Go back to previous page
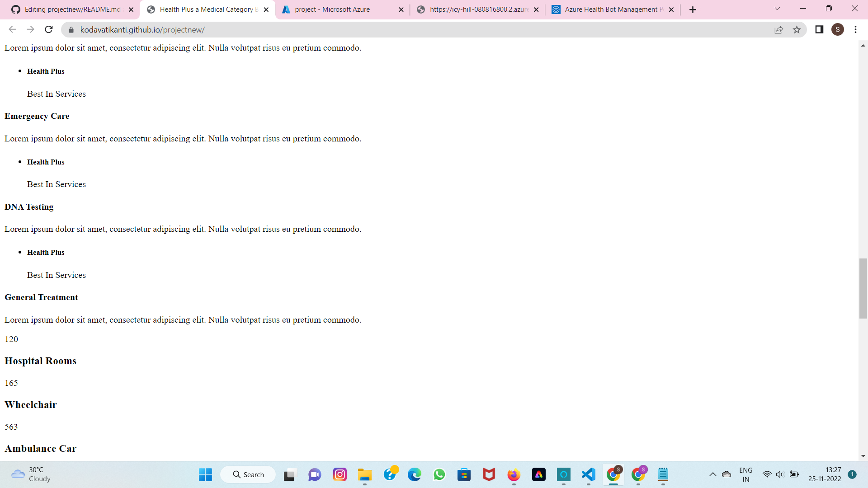868x488 pixels. click(x=12, y=29)
